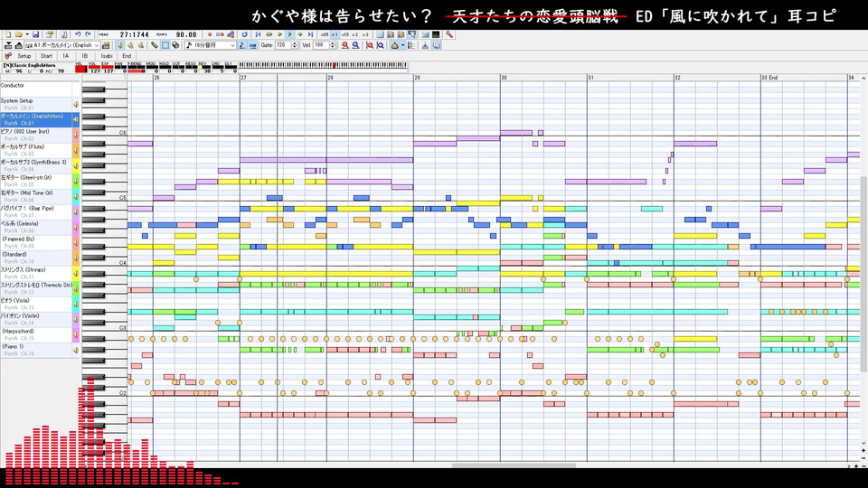Mute the ピアノ (002 User Inst) track
Viewport: 868px width, 488px height.
(76, 135)
